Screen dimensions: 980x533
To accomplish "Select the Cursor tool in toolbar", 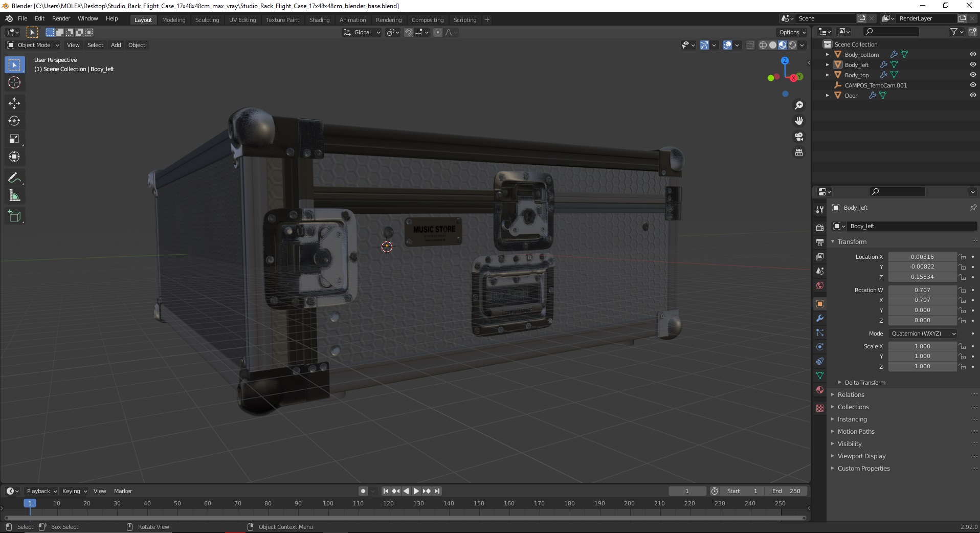I will (x=14, y=82).
